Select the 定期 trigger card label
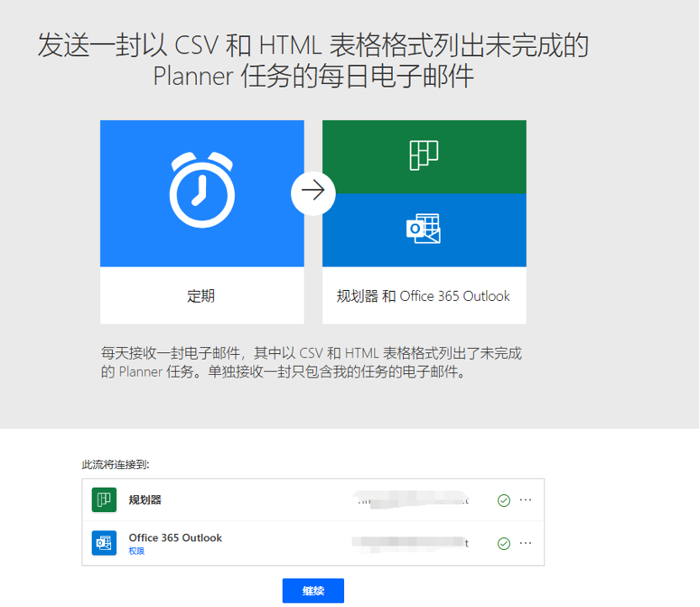700x607 pixels. pyautogui.click(x=201, y=296)
